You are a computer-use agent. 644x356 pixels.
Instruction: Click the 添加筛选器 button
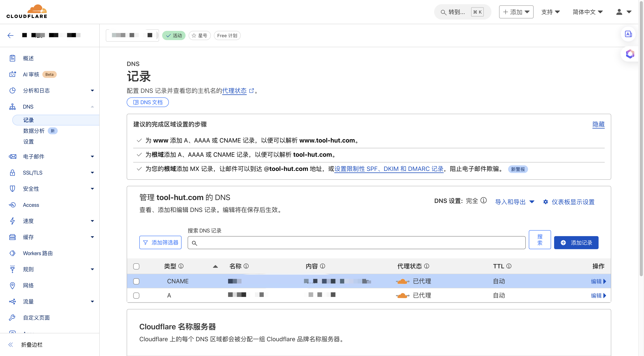tap(160, 242)
